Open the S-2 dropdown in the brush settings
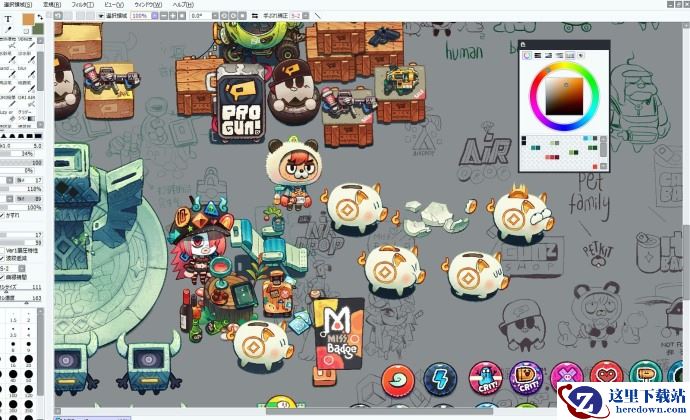This screenshot has width=690, height=420. (22, 268)
